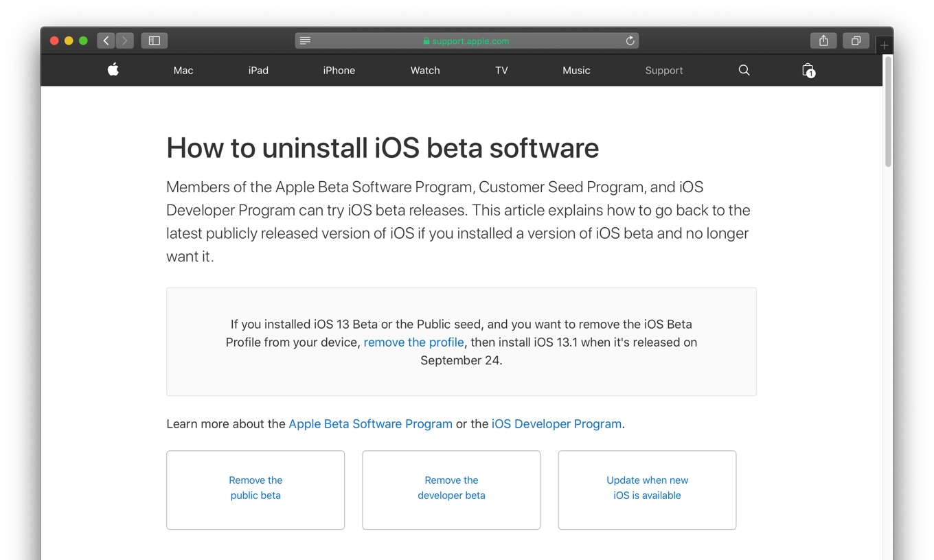
Task: Open the iPhone navigation item
Action: point(339,70)
